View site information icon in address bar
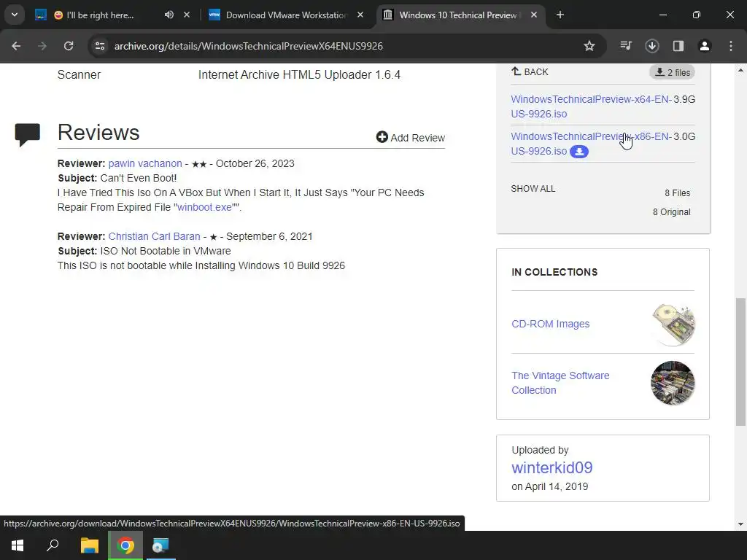 (x=100, y=46)
